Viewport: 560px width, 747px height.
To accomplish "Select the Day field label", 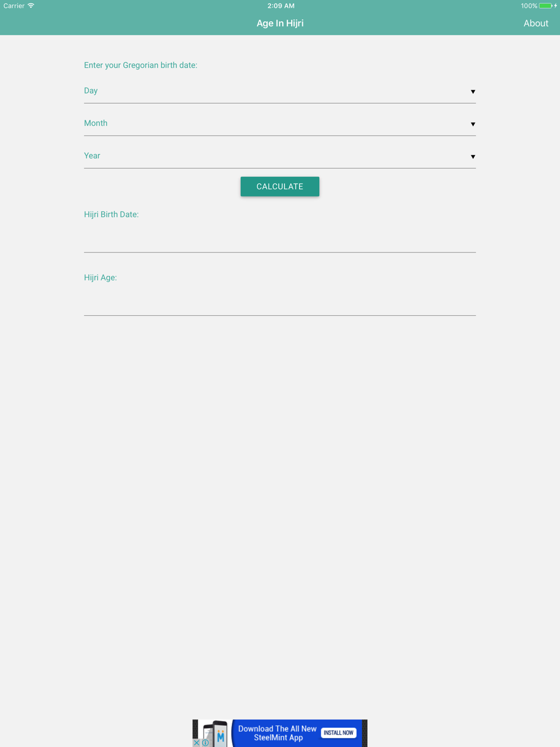I will point(91,91).
